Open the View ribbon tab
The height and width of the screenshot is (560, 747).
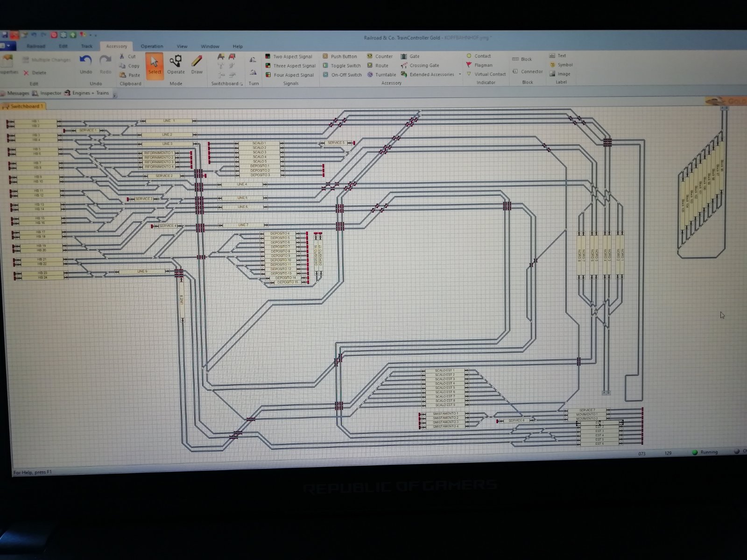[x=182, y=46]
